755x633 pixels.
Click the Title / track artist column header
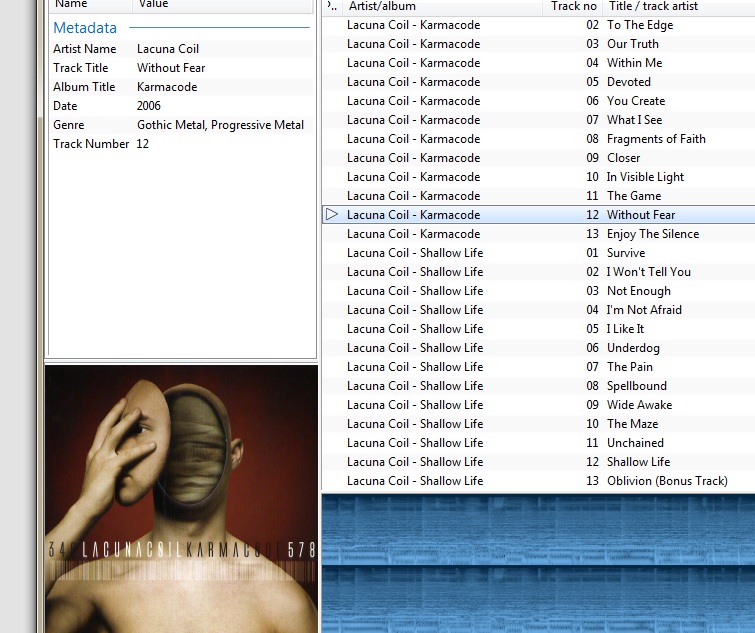[679, 6]
